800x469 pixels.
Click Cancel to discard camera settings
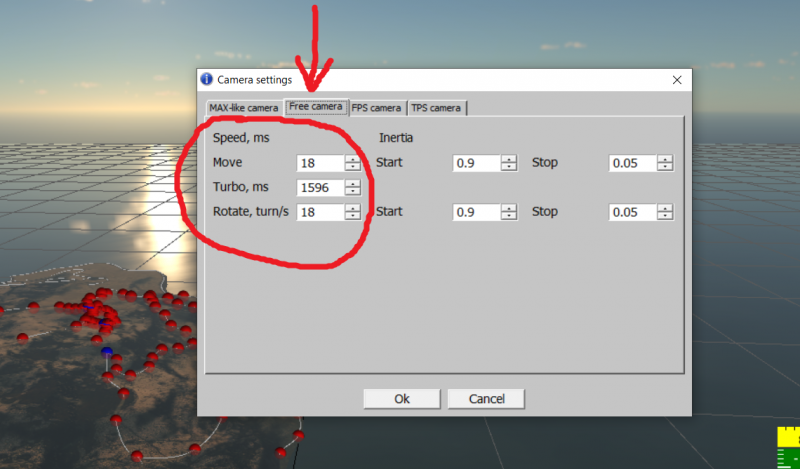click(x=486, y=399)
